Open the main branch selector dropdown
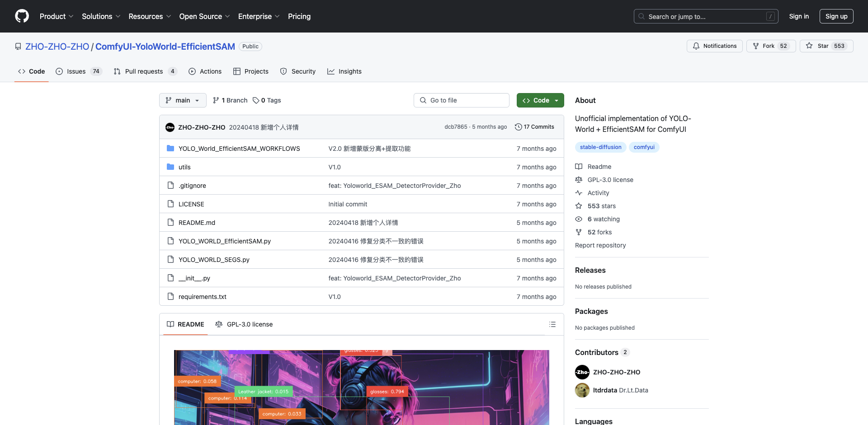868x425 pixels. pos(183,100)
